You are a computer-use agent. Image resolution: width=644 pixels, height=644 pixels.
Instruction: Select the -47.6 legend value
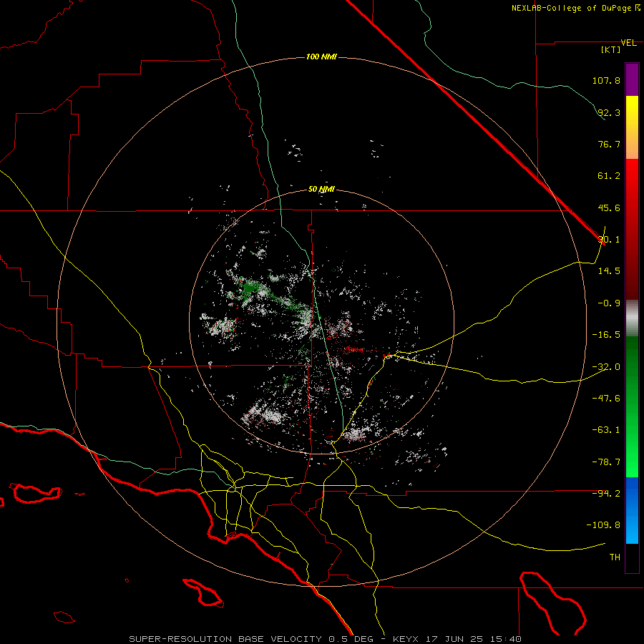tap(606, 399)
